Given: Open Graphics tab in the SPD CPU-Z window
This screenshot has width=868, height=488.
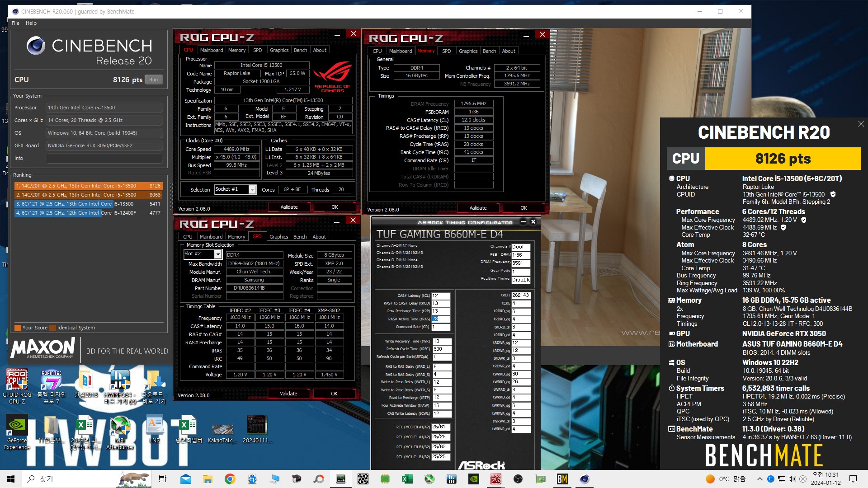Looking at the screenshot, I should pos(278,237).
